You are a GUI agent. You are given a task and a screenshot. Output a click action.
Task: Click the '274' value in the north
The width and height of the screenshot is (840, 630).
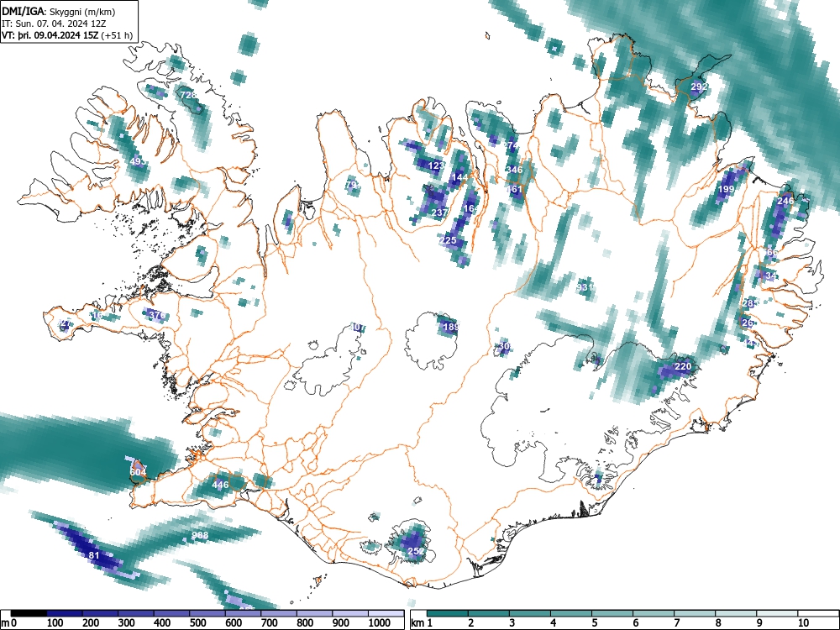pos(511,145)
